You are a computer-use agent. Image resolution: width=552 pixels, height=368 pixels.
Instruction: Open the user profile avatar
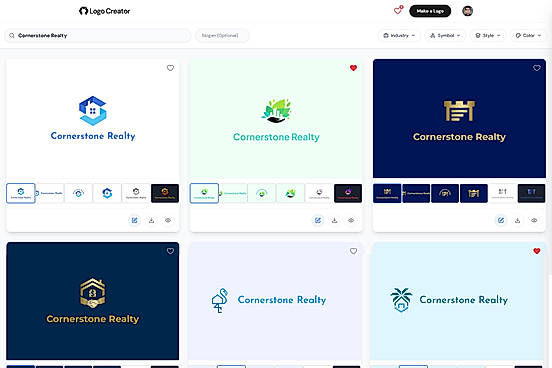[468, 11]
